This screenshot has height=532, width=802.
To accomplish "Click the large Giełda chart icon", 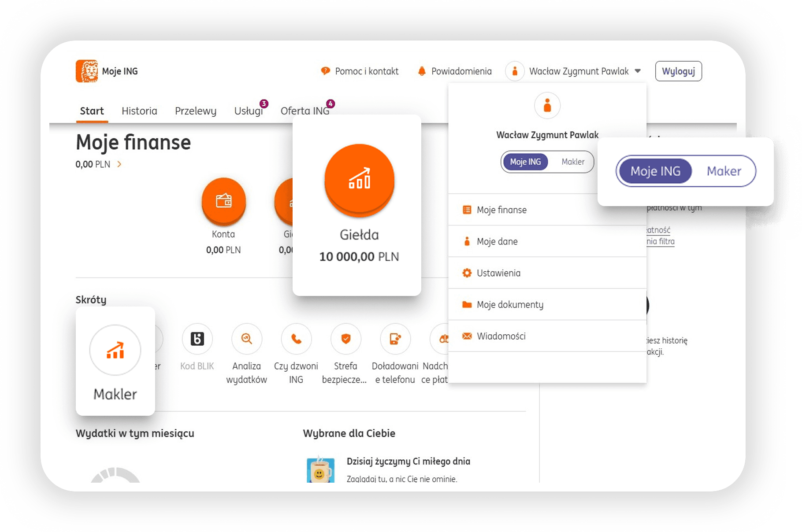I will coord(359,179).
